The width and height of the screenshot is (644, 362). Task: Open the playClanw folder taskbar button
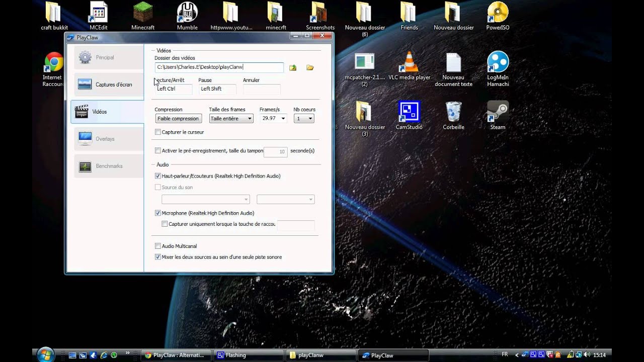(x=320, y=355)
